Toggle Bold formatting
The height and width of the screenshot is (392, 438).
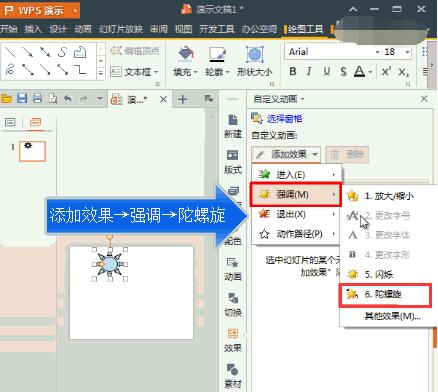293,71
